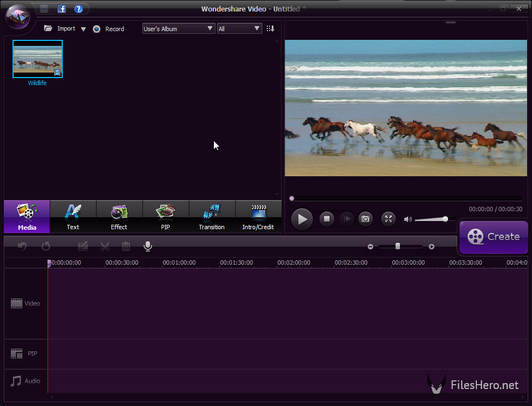Switch to the Transition tab
Screen dimensions: 532x406
click(212, 217)
